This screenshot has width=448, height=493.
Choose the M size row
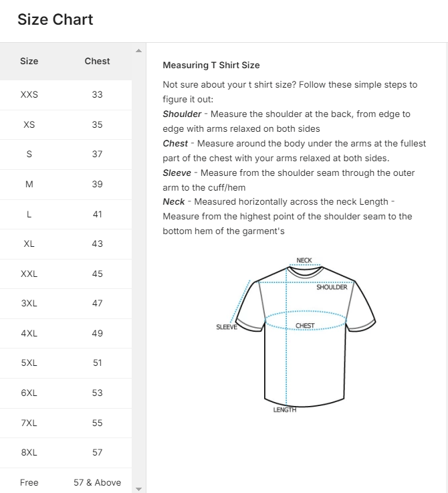point(66,184)
